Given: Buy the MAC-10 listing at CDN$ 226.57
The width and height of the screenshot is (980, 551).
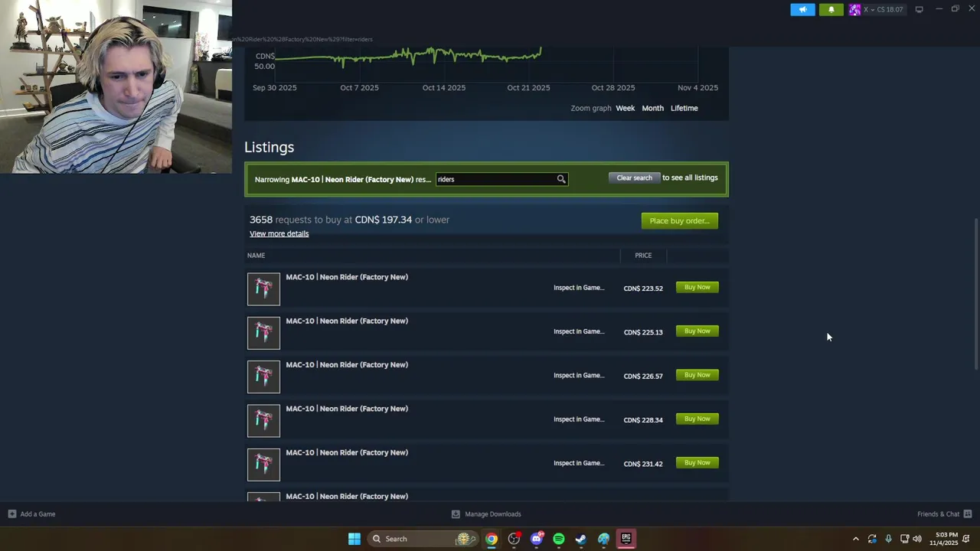Looking at the screenshot, I should coord(697,375).
